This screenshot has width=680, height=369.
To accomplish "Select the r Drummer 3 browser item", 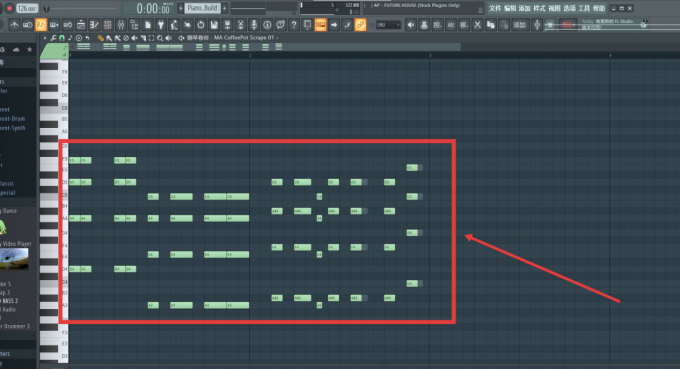I will (x=15, y=326).
